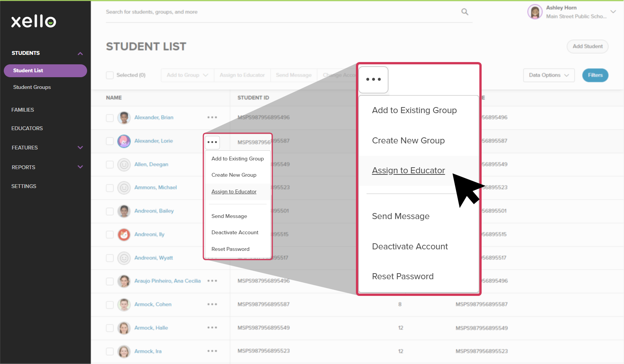This screenshot has height=364, width=624.
Task: Click Araujo Pinheiro, Ana Cecilia's avatar
Action: tap(124, 281)
